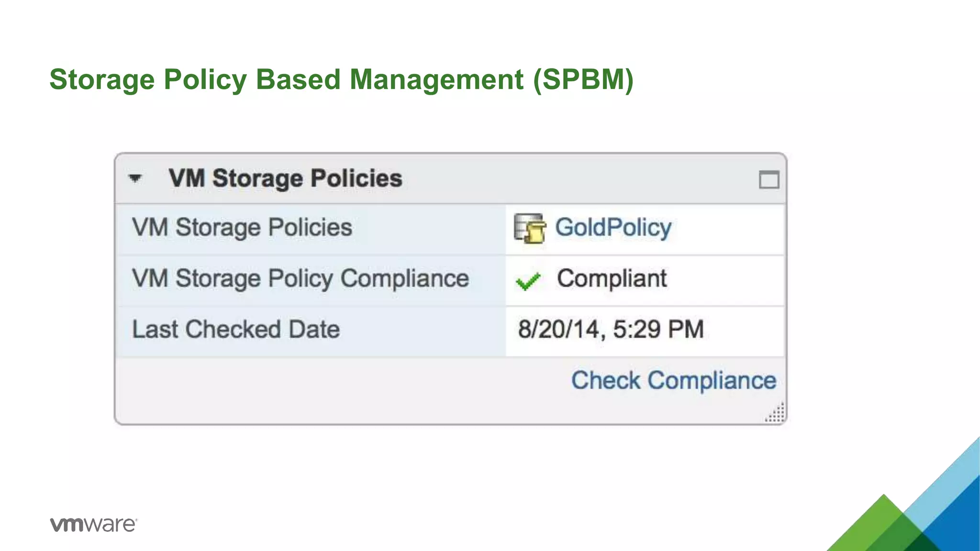This screenshot has width=980, height=551.
Task: Select the VM Storage Policies row label
Action: pos(242,228)
